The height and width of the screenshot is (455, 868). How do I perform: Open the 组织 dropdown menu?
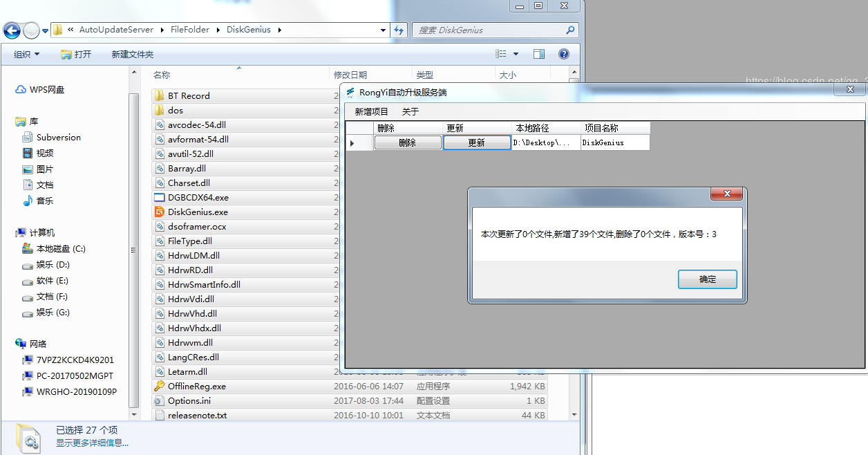click(x=27, y=54)
